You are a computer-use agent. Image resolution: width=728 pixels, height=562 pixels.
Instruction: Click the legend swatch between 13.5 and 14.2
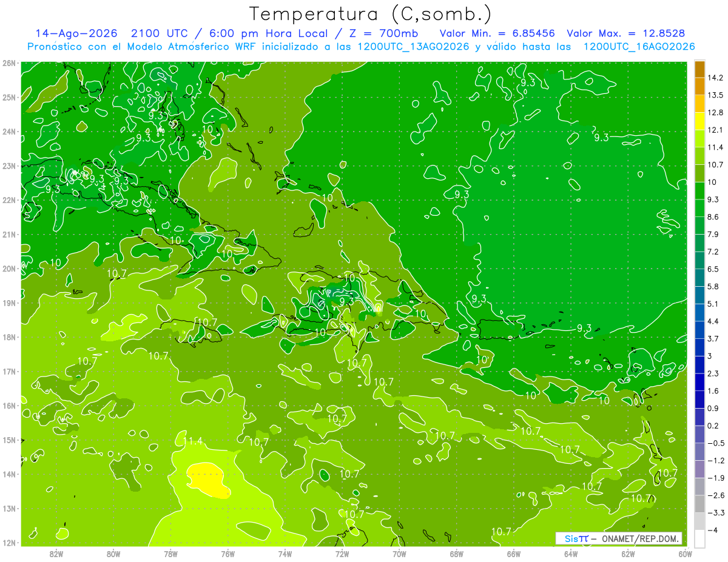[699, 86]
